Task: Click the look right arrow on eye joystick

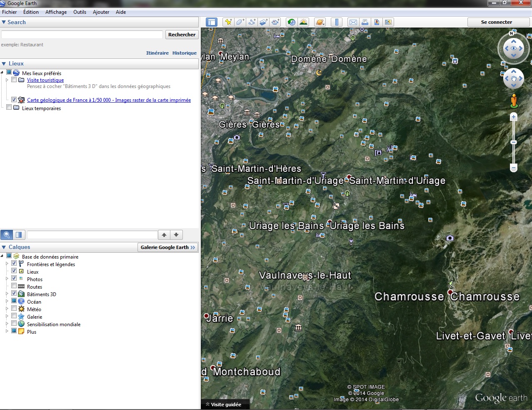Action: click(x=521, y=48)
